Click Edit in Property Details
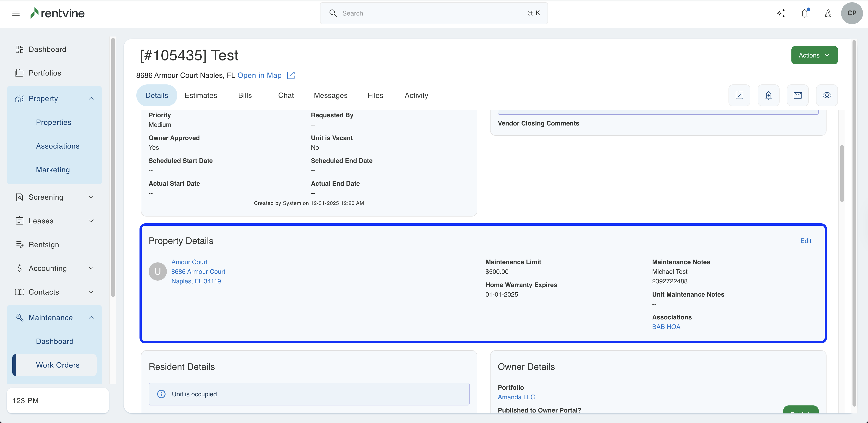 tap(806, 241)
